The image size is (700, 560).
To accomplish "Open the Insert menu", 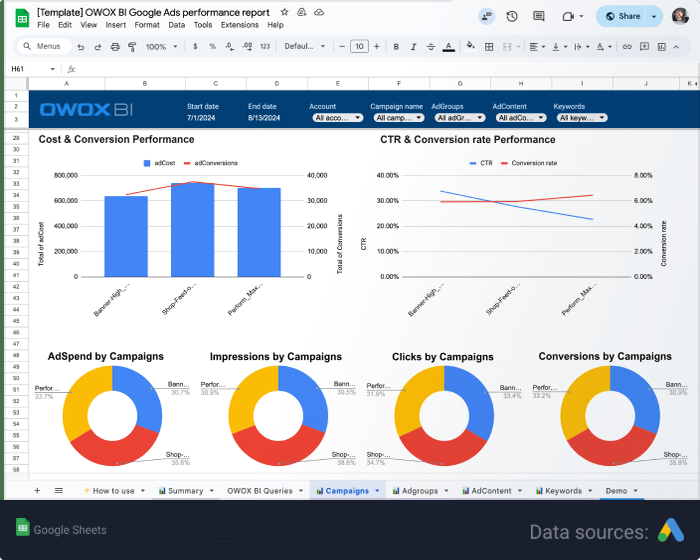I will [116, 25].
